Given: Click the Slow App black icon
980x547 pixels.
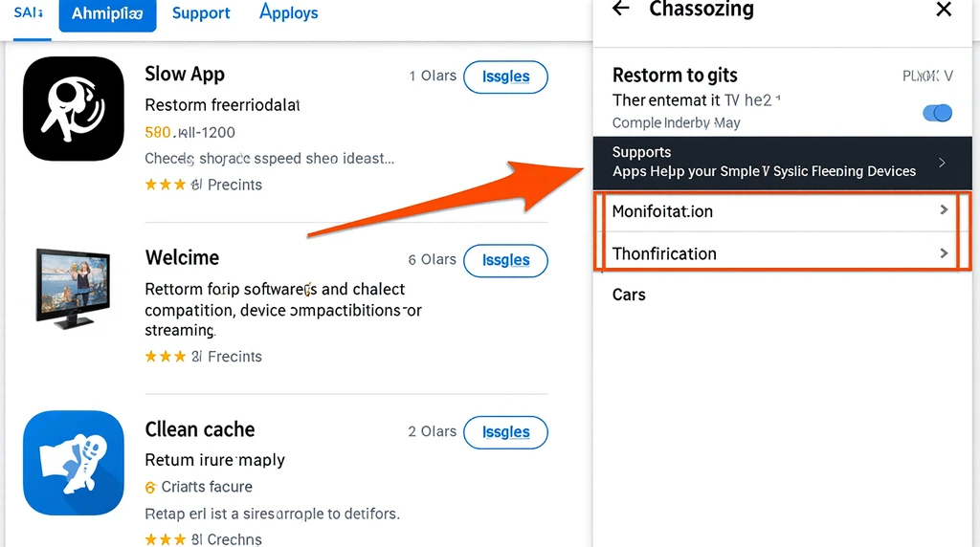Looking at the screenshot, I should tap(74, 109).
